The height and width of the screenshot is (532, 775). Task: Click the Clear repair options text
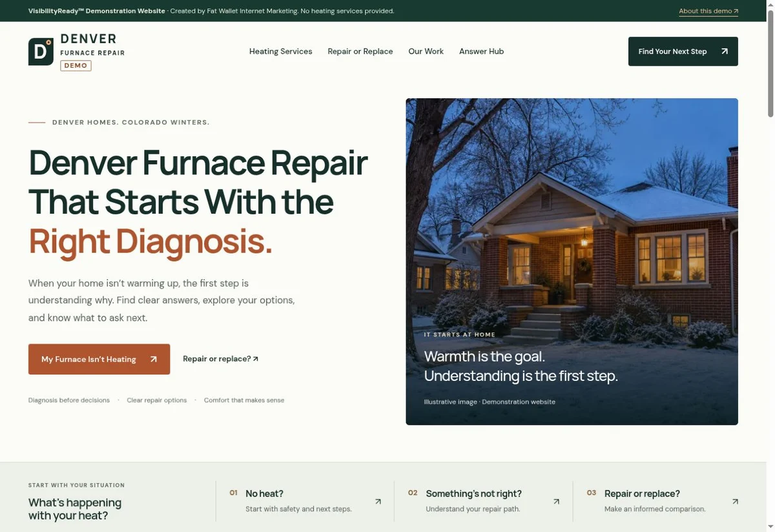pos(157,400)
